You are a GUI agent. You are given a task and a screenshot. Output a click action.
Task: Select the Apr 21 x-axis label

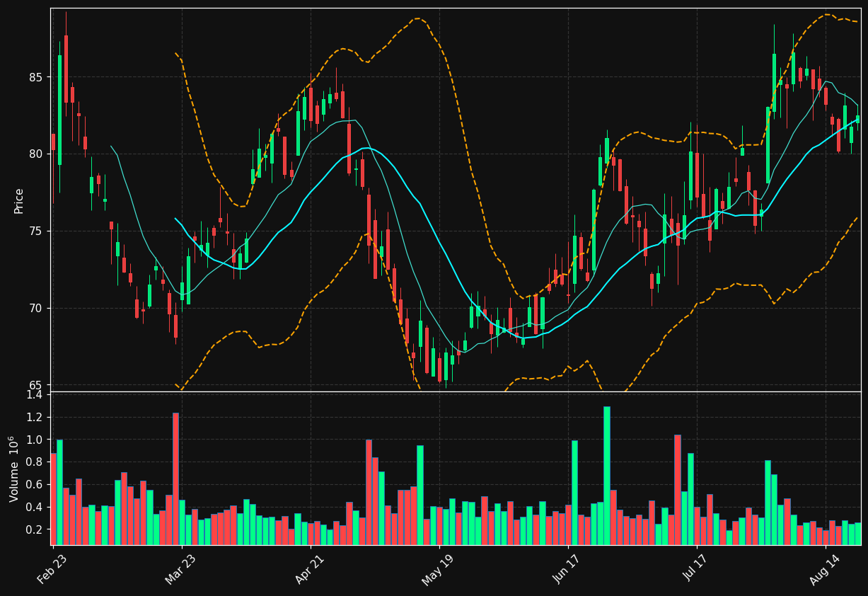309,568
